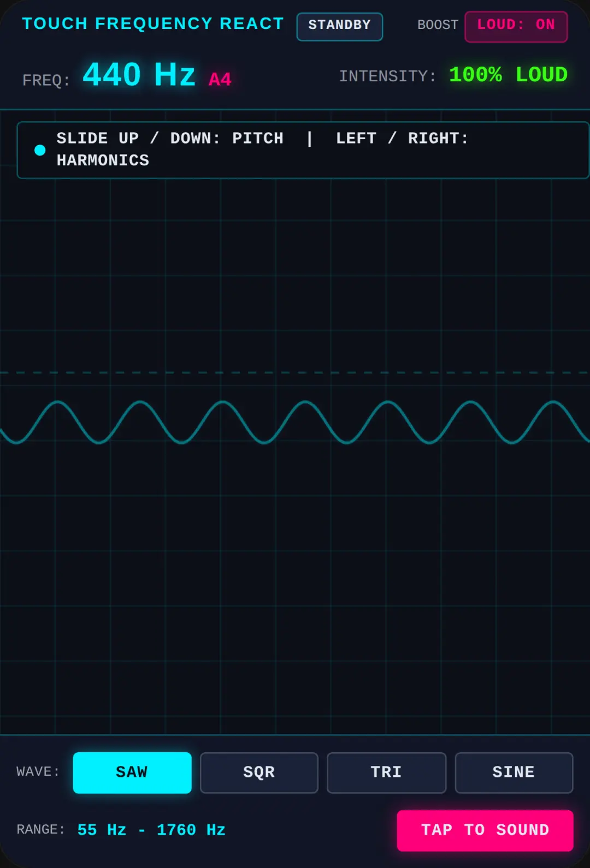Choose the TRI waveform
The image size is (590, 868).
[386, 772]
